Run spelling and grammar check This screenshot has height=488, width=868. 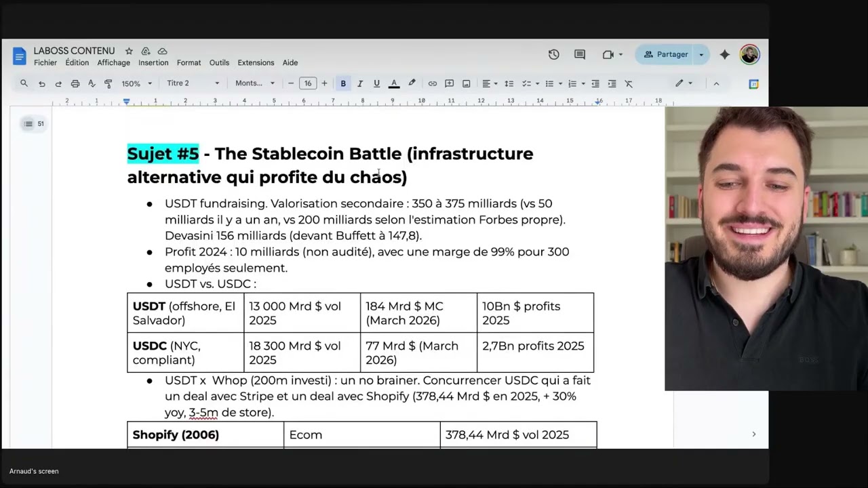(x=92, y=83)
